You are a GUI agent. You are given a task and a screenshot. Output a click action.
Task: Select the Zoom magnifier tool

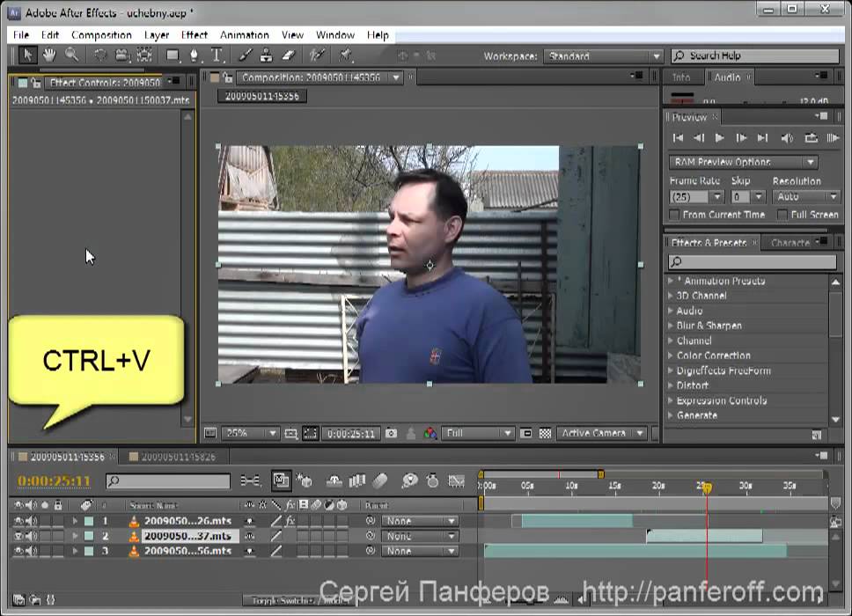71,55
